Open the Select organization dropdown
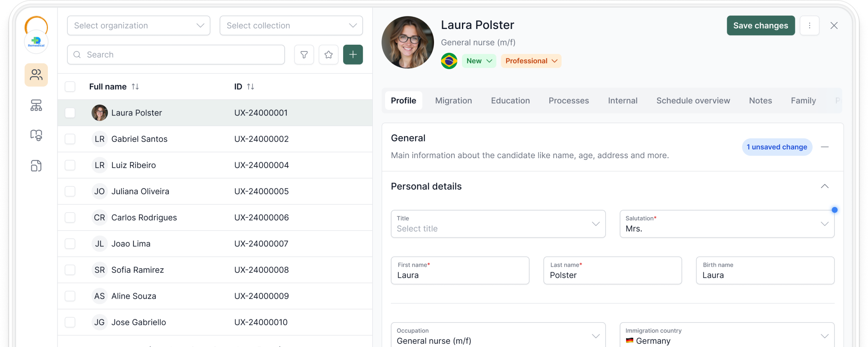The image size is (868, 347). [x=139, y=25]
